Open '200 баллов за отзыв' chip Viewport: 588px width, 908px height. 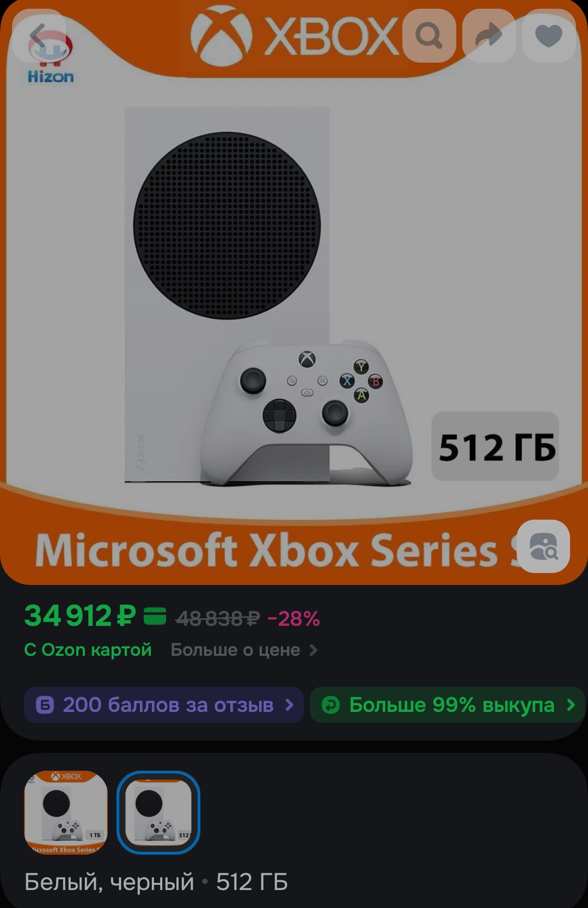[x=164, y=705]
